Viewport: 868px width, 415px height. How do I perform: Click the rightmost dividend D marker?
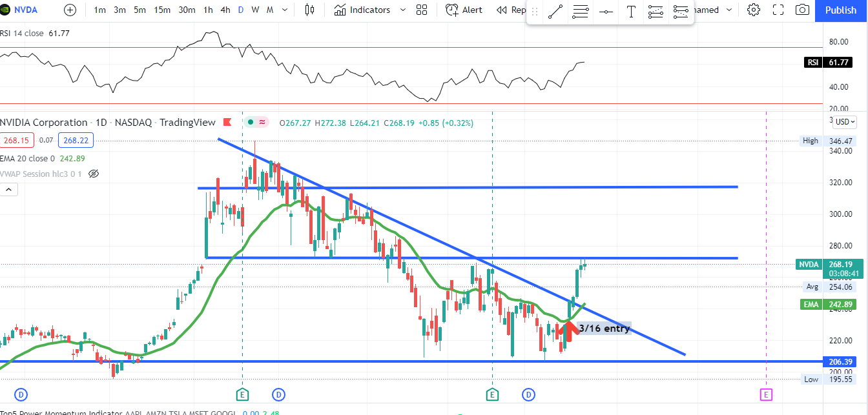click(x=529, y=394)
